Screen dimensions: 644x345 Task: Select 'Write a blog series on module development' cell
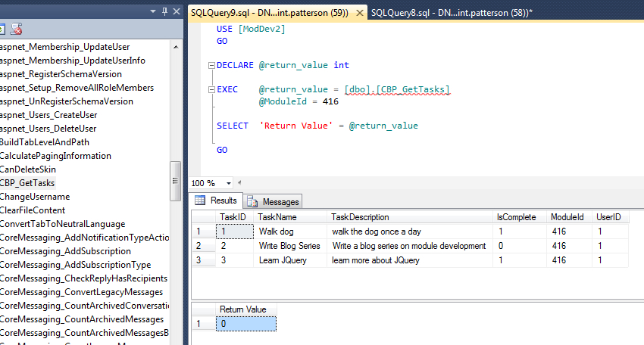(x=409, y=246)
